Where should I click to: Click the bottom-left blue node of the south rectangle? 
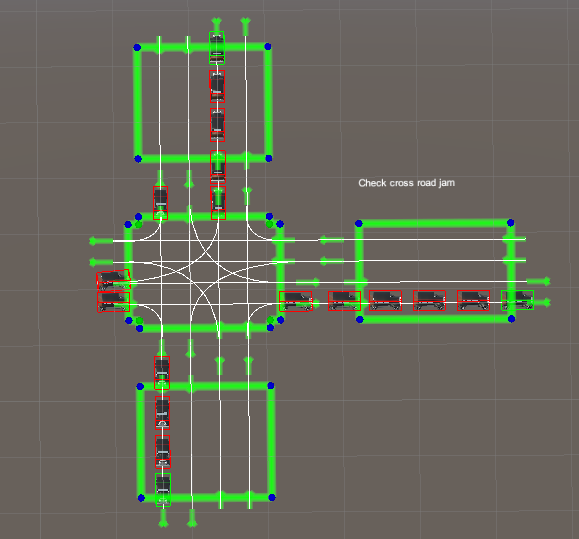tap(141, 498)
